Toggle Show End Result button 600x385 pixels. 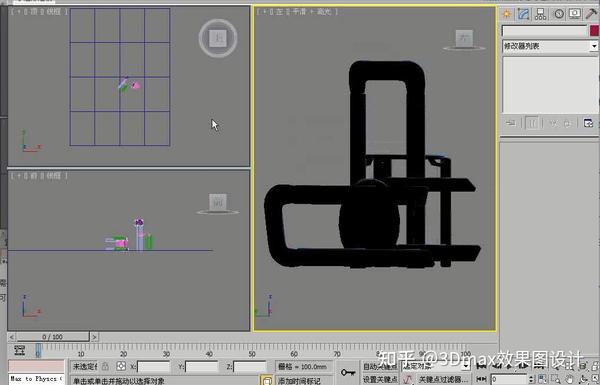coord(532,123)
